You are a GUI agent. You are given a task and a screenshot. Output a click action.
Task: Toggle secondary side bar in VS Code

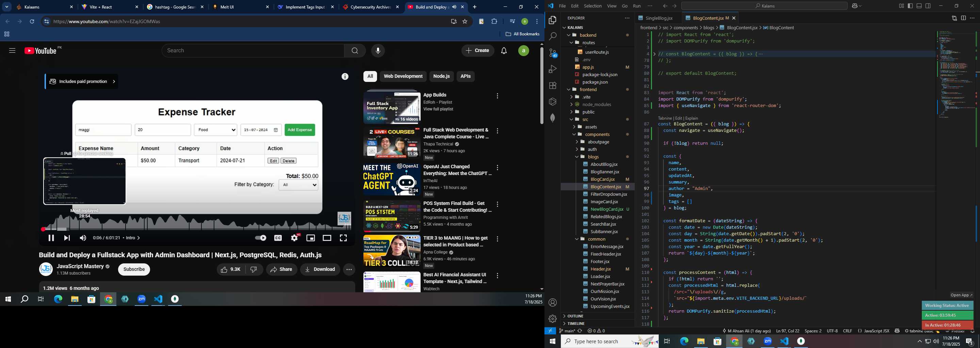(928, 6)
